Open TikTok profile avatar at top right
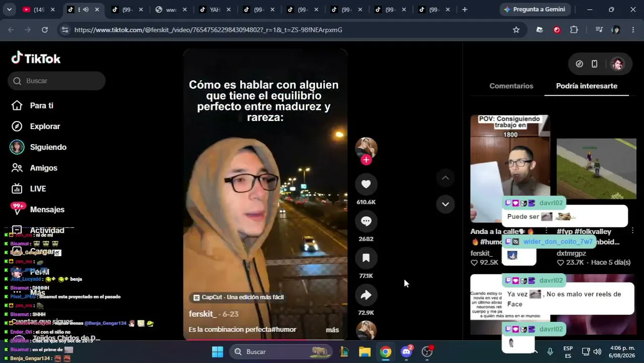Viewport: 644px width, 363px height. tap(617, 64)
